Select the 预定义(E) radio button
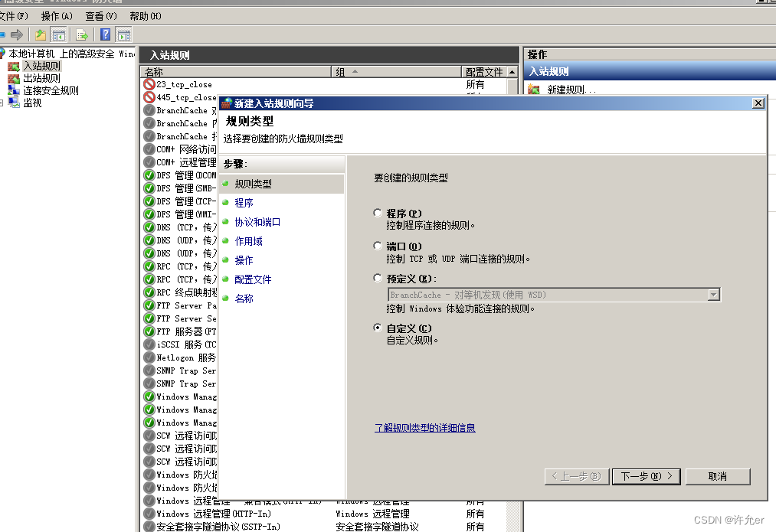776x532 pixels. pyautogui.click(x=378, y=279)
